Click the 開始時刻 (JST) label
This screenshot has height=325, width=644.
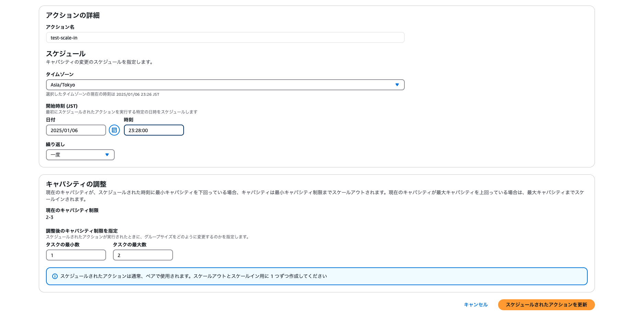(x=62, y=106)
